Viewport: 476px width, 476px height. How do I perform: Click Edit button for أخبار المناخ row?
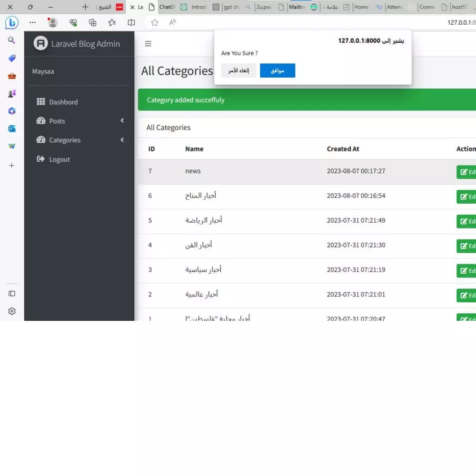466,197
